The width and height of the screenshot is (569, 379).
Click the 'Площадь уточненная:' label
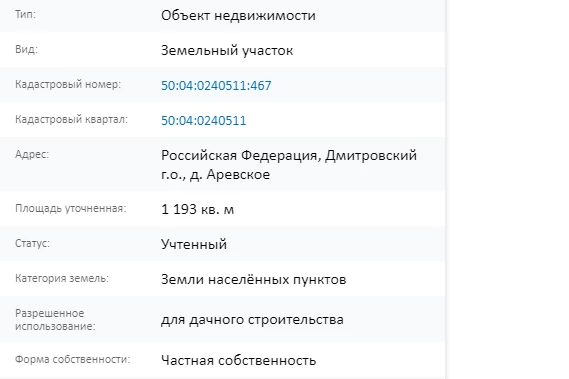point(71,208)
